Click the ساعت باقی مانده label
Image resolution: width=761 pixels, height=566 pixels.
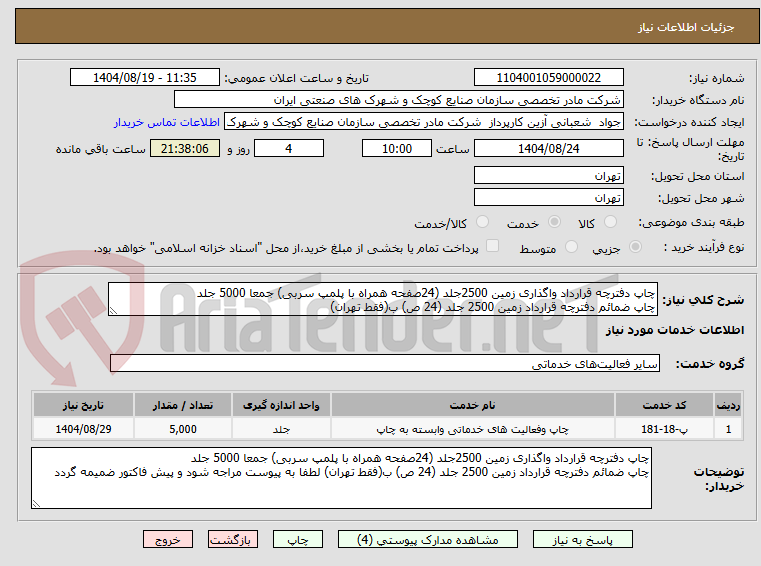(100, 149)
